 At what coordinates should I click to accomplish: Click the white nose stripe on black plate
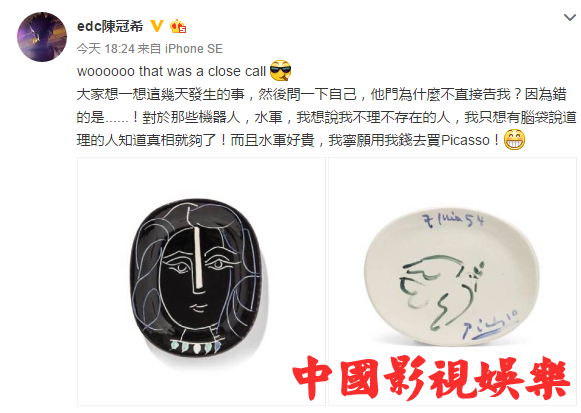(199, 257)
